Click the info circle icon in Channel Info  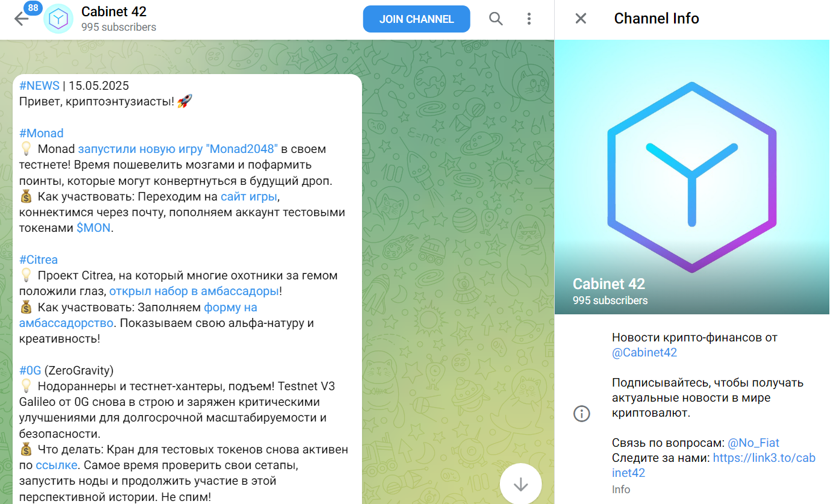pyautogui.click(x=582, y=414)
